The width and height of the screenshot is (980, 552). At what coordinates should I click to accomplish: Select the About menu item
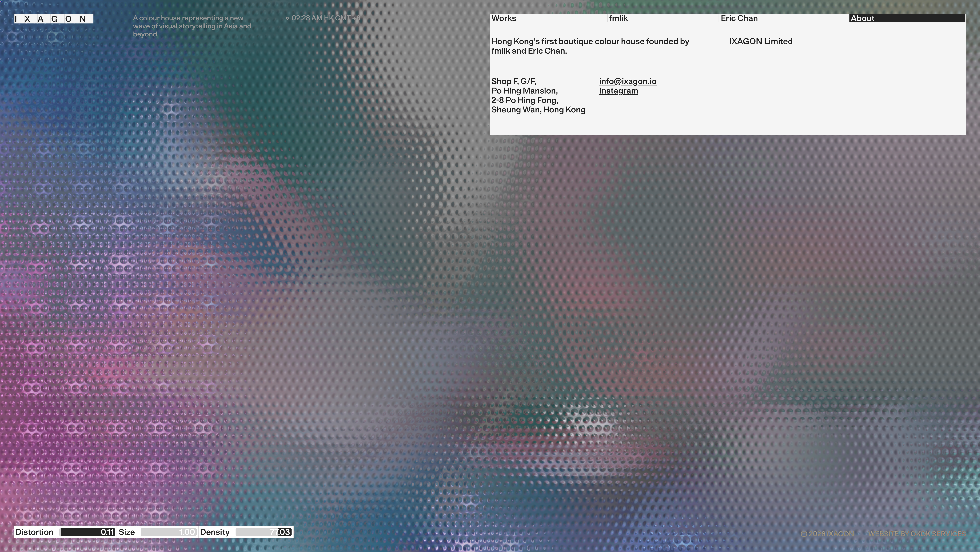click(907, 18)
